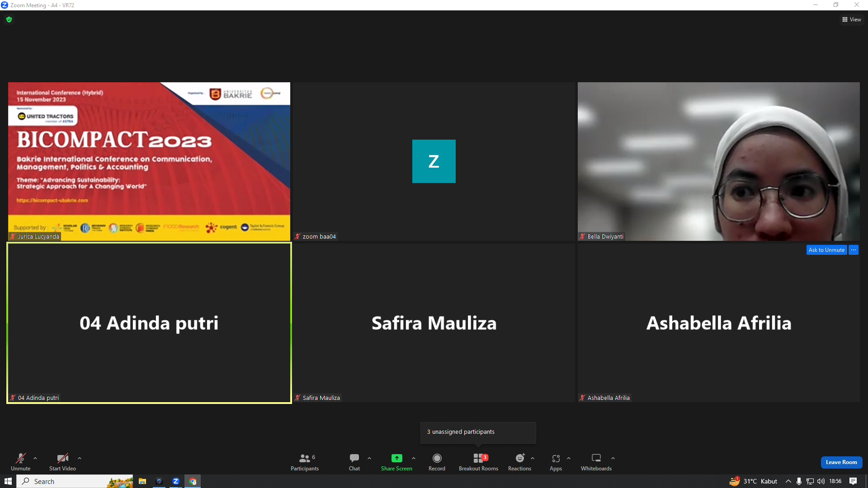The image size is (868, 488).
Task: Expand chat options arrow beside Chat
Action: point(369,458)
